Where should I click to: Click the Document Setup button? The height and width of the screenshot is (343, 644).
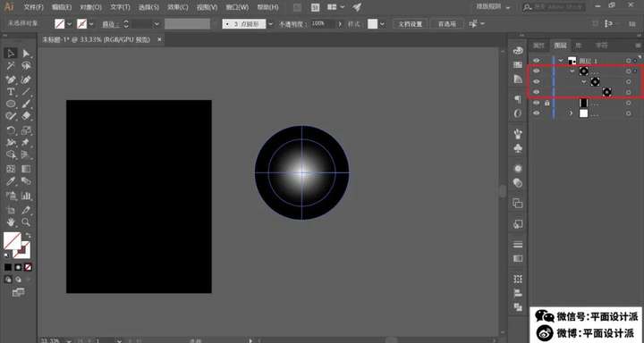coord(411,24)
